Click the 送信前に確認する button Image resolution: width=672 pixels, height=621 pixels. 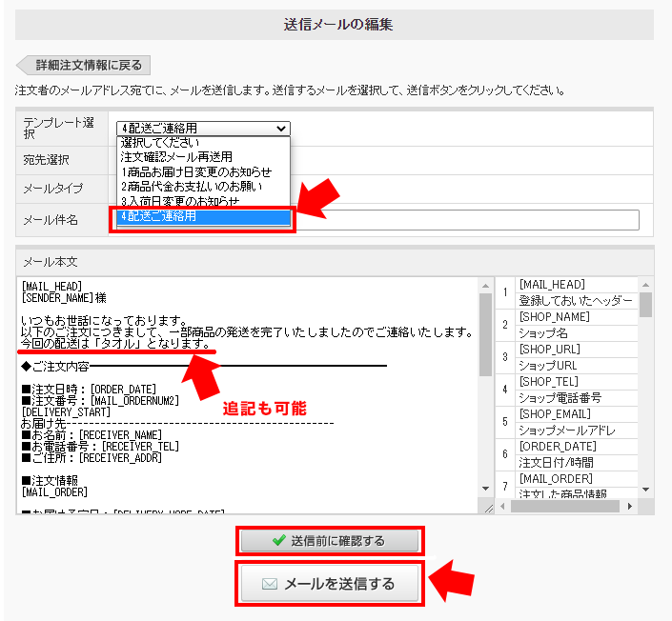click(x=329, y=541)
